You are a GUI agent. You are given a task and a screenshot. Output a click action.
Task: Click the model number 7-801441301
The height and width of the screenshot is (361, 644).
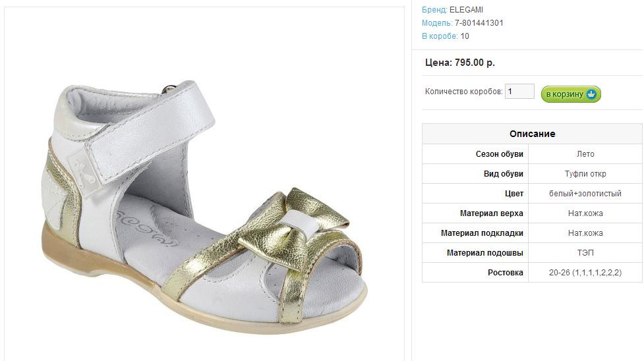tap(479, 23)
